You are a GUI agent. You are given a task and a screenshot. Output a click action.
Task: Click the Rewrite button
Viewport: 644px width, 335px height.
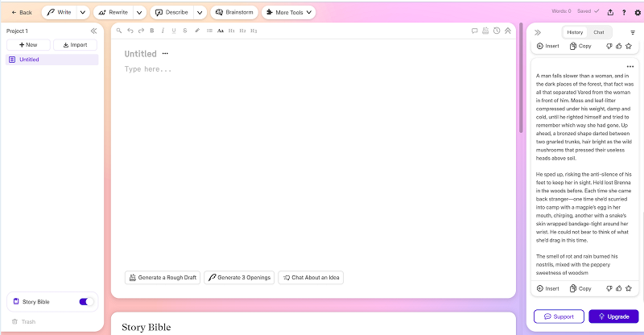[114, 12]
